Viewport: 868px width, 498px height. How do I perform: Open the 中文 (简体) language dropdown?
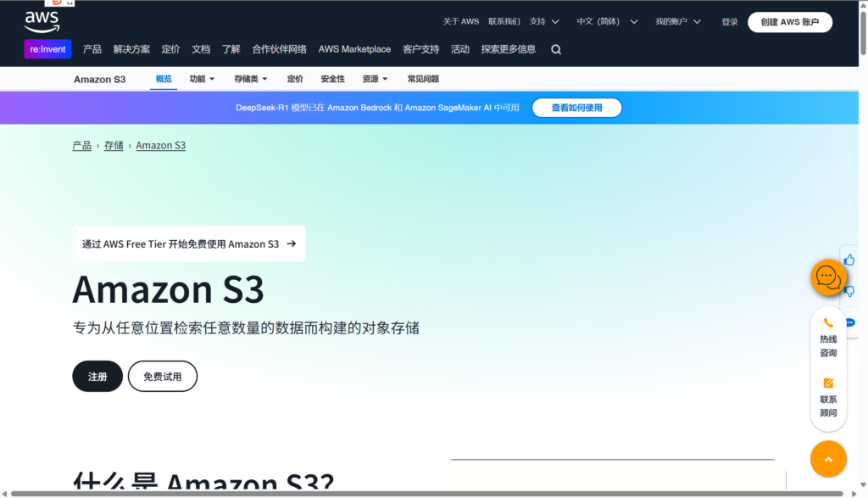605,21
